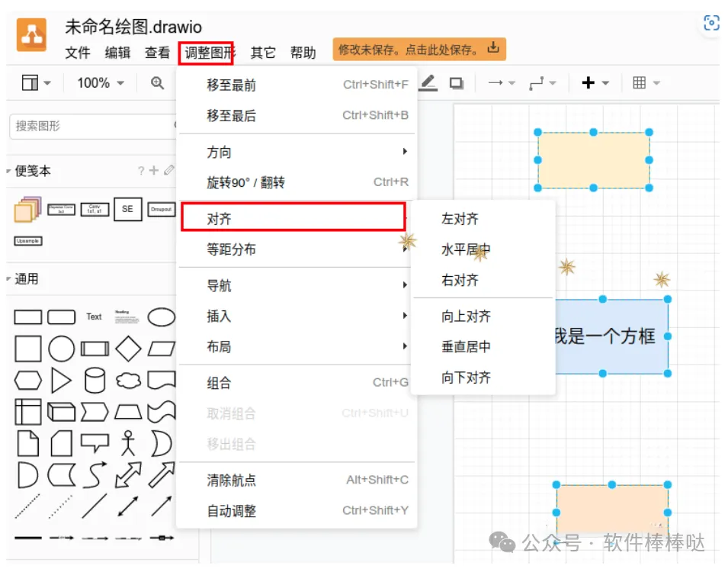This screenshot has width=728, height=572.
Task: Click the unsaved changes save button
Action: tap(419, 50)
